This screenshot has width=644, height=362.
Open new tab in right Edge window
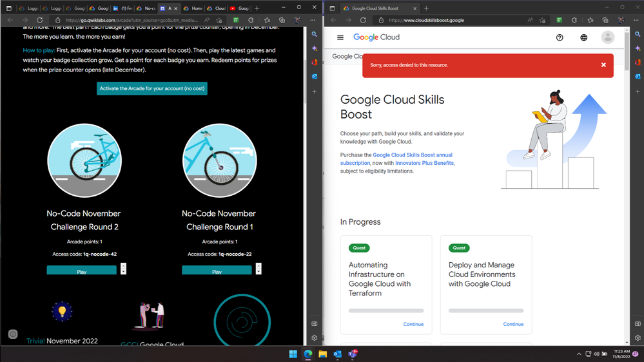(426, 8)
